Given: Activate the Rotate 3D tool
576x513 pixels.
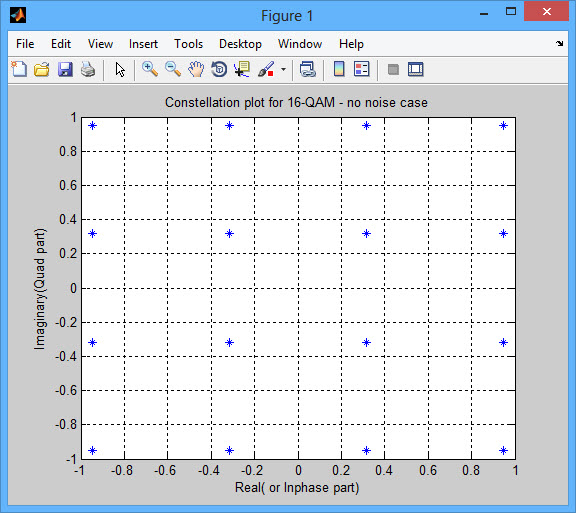Looking at the screenshot, I should (x=219, y=69).
